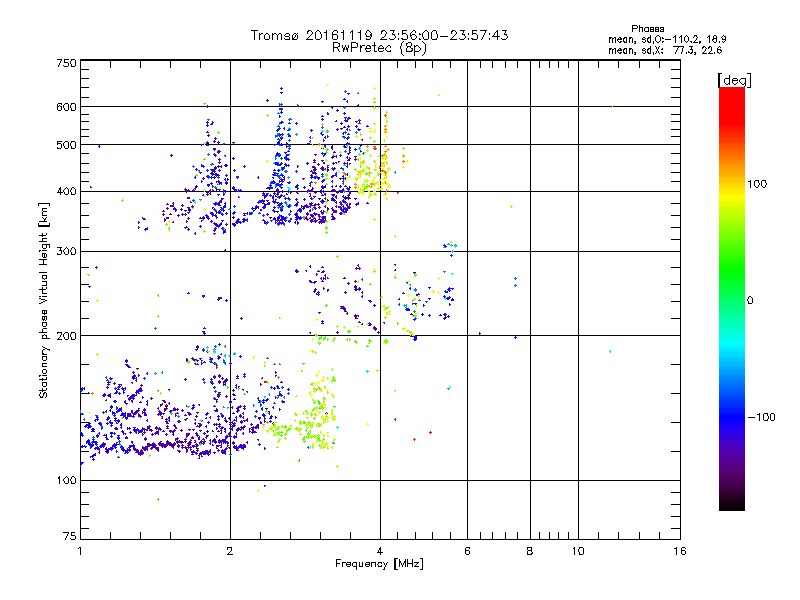Click the colorbar "-100" tick label
The width and height of the screenshot is (800, 600).
[761, 417]
